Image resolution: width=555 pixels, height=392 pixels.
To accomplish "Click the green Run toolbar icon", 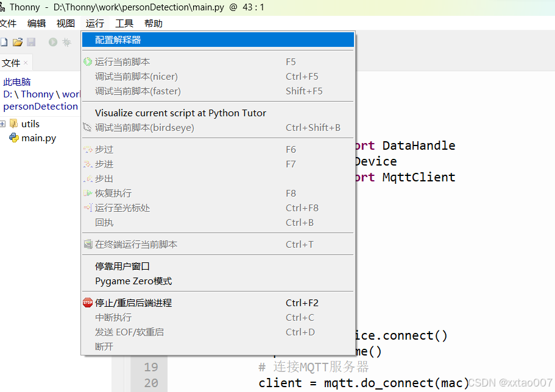I will pyautogui.click(x=54, y=41).
